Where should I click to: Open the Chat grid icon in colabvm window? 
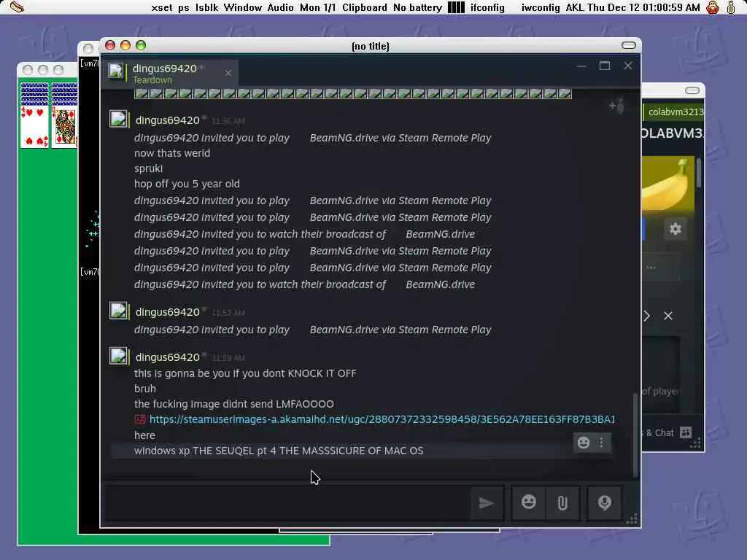coord(686,432)
